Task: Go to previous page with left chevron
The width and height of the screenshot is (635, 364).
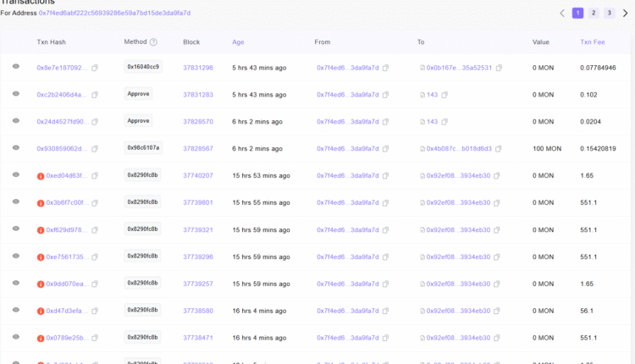Action: point(562,14)
